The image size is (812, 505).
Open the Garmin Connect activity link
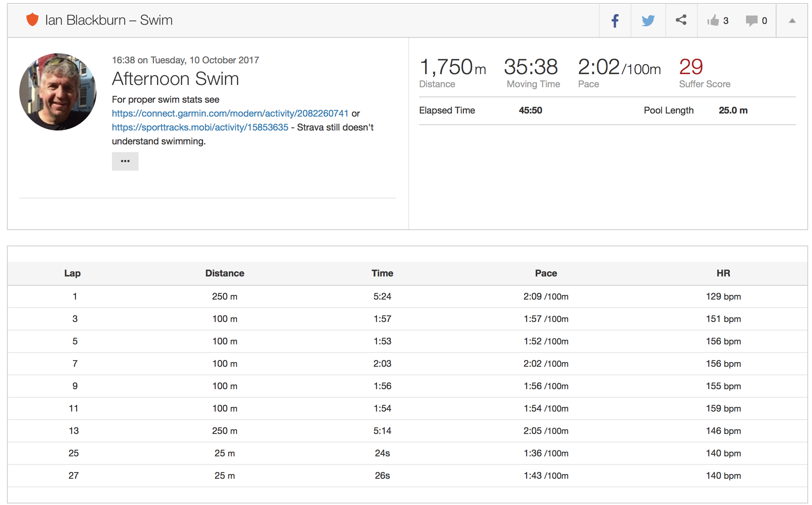click(x=230, y=114)
